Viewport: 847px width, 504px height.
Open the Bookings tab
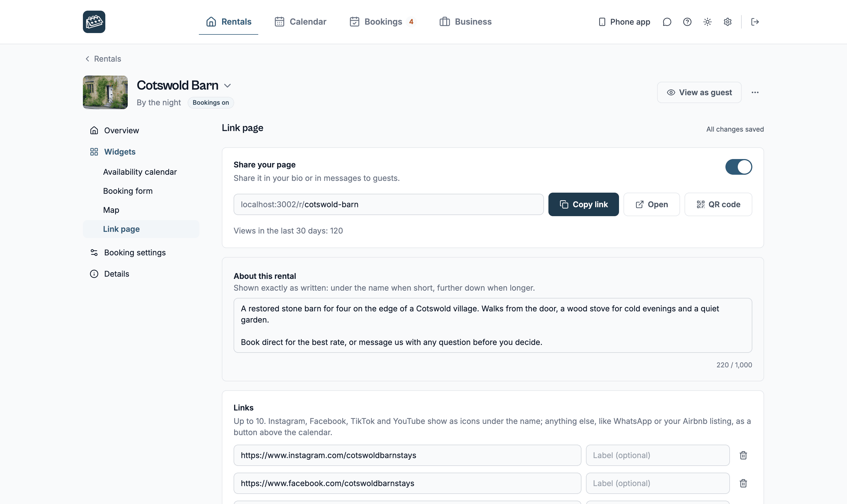pyautogui.click(x=383, y=22)
